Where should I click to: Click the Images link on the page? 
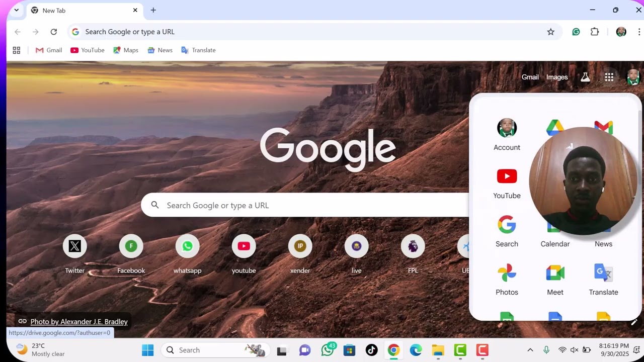(x=557, y=77)
